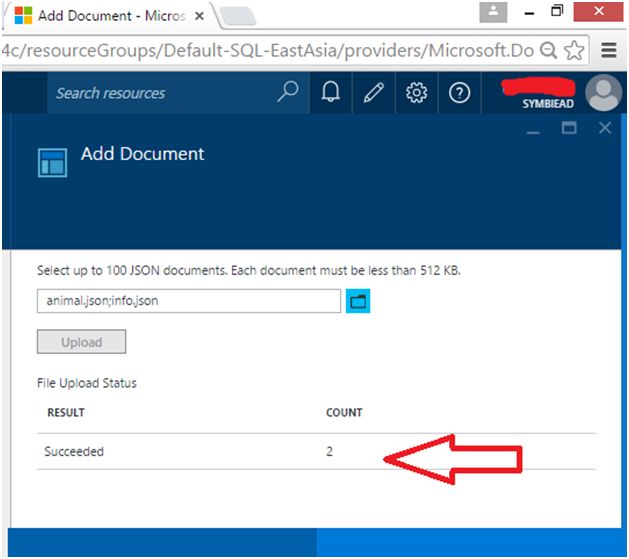The height and width of the screenshot is (559, 629).
Task: Click the zoom magnifier in address bar
Action: (548, 51)
